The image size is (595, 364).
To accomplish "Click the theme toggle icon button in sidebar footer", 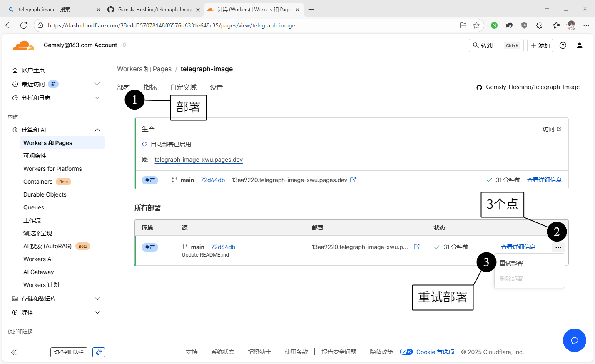I will (x=99, y=352).
